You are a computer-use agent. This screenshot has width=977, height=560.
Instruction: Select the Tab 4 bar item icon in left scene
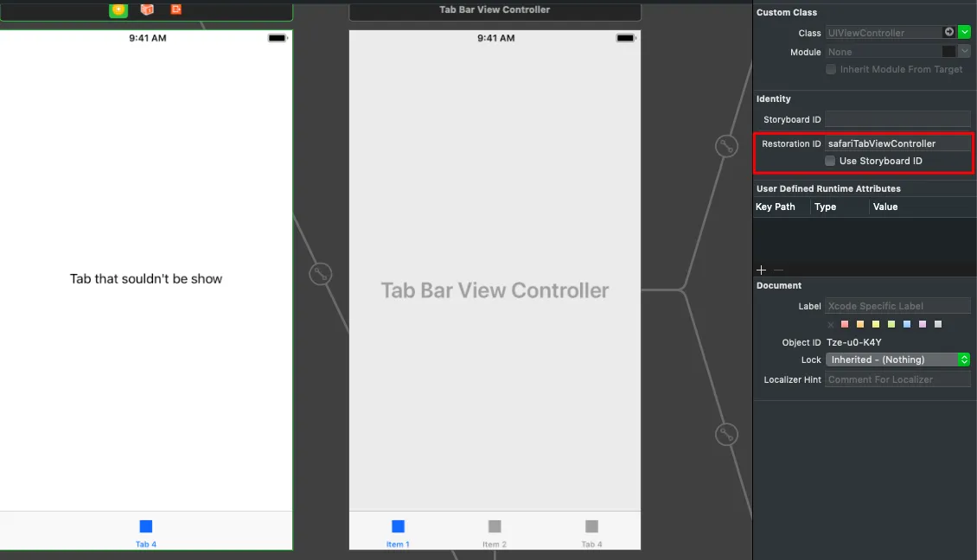146,526
